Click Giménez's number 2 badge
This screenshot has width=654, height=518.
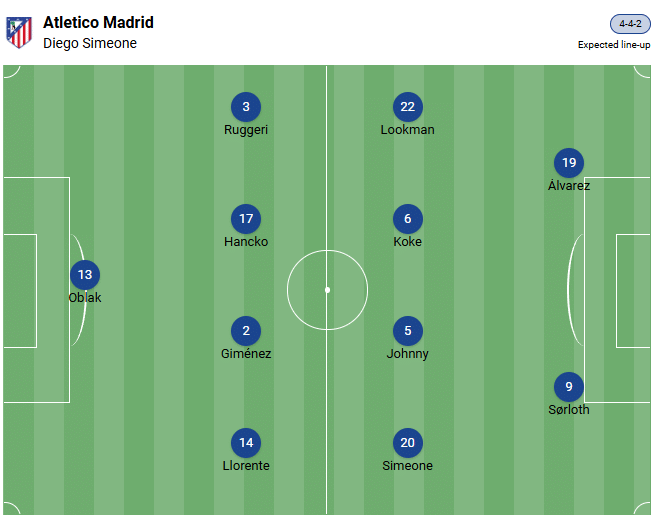pos(246,331)
